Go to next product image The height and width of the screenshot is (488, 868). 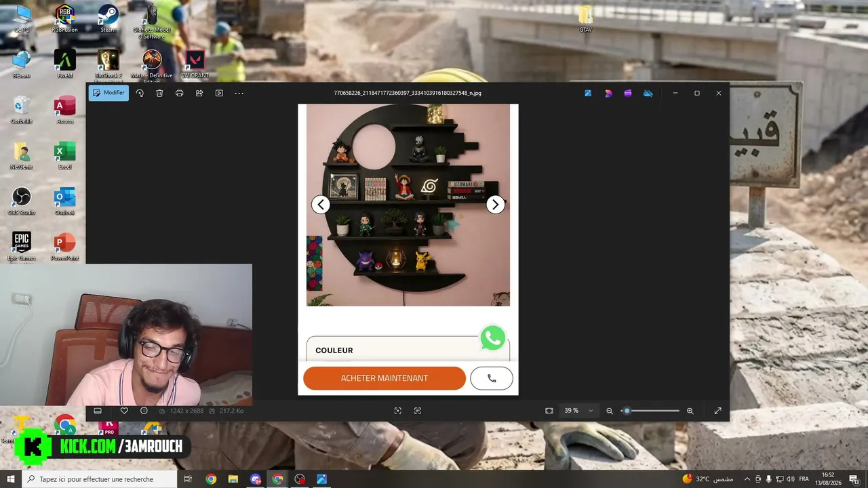[496, 204]
